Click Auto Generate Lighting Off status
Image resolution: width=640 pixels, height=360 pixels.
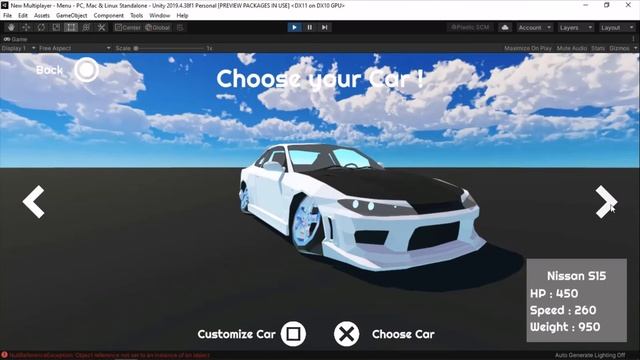[x=590, y=356]
